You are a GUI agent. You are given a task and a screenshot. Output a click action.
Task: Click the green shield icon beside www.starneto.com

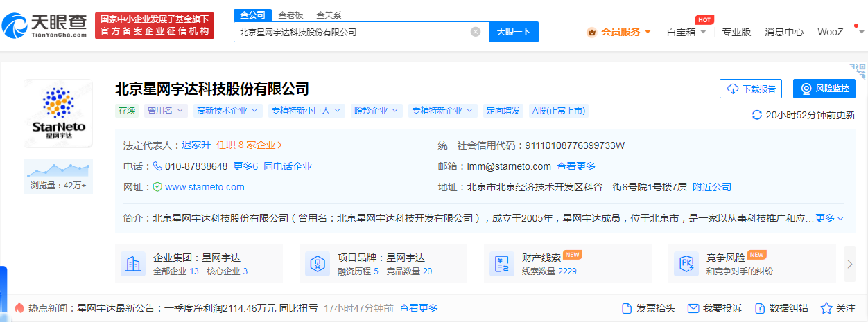pos(157,187)
